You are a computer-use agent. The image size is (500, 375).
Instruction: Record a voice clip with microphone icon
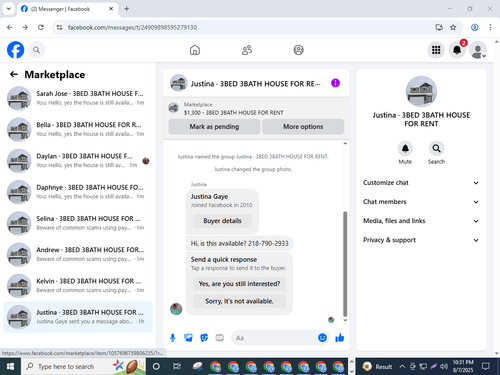[x=173, y=338]
